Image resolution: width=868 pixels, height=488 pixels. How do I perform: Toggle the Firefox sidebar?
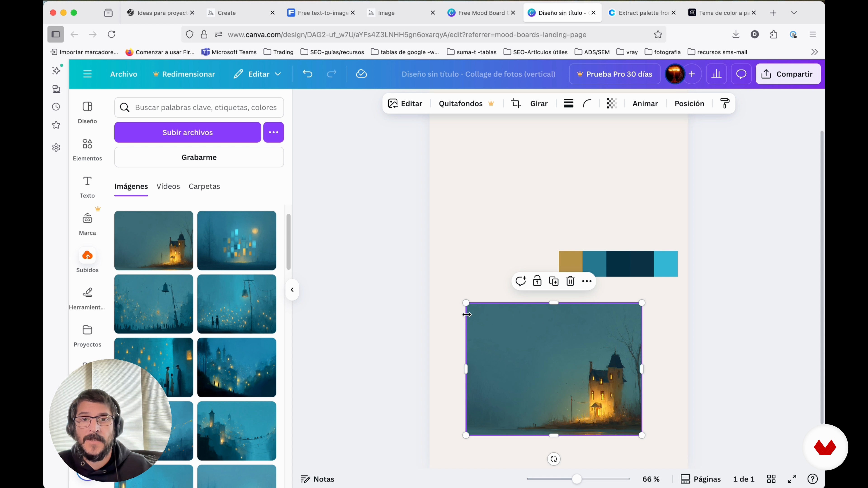56,34
